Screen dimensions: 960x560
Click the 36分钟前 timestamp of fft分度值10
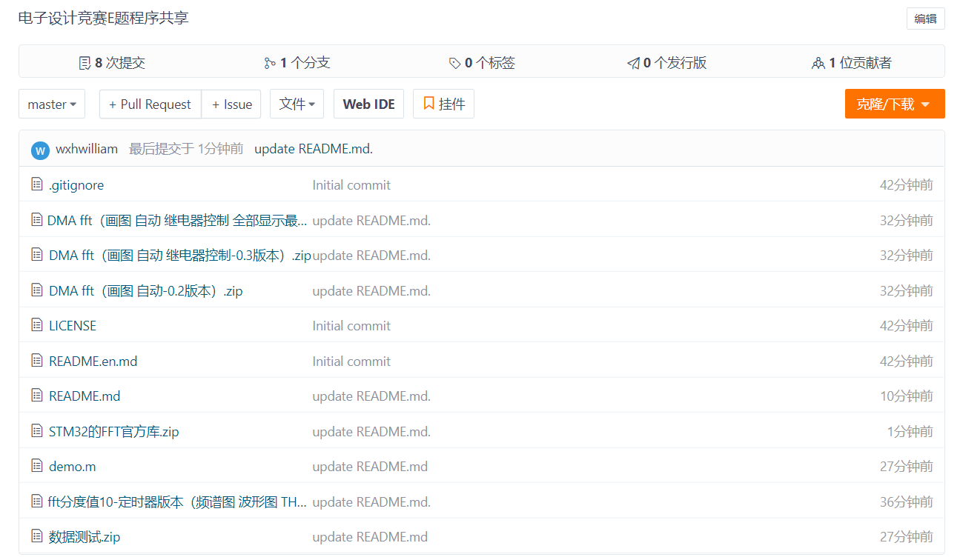[907, 501]
